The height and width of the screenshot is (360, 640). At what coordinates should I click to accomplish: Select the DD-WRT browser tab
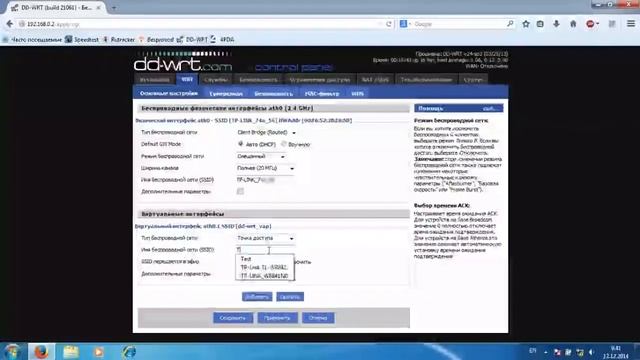56,7
